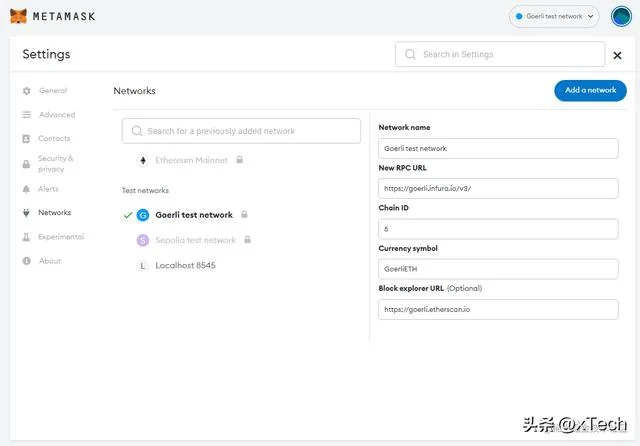Click the Networks page heading
Image resolution: width=640 pixels, height=446 pixels.
(x=134, y=91)
